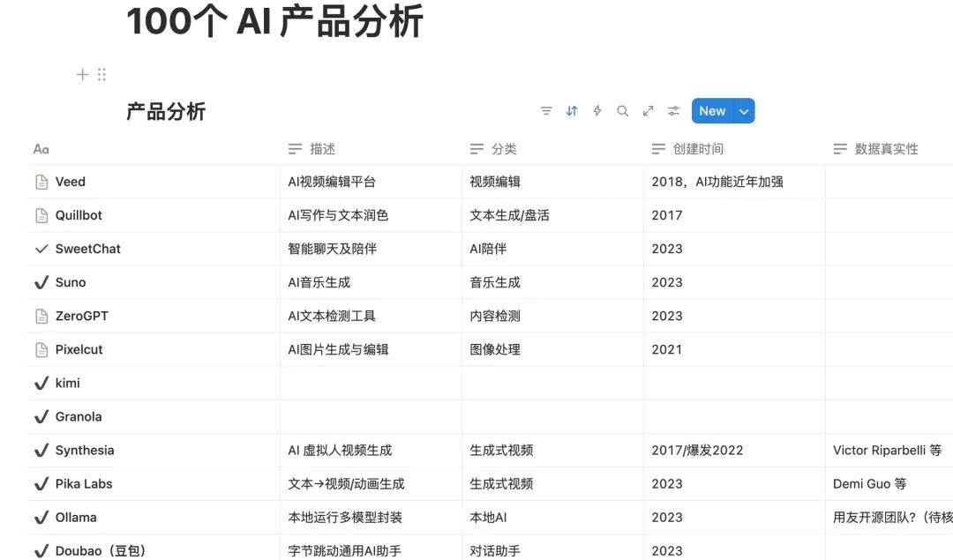
Task: Click the expand to full page icon
Action: pos(649,111)
